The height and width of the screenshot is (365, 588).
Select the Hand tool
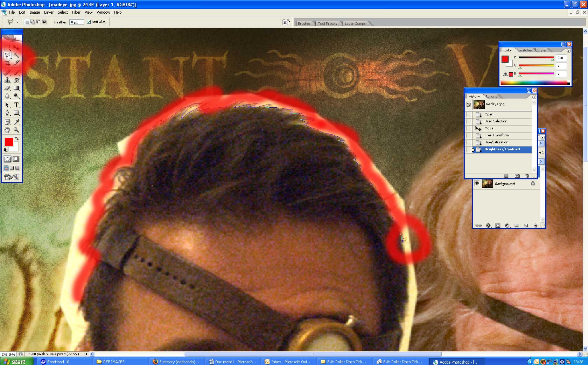click(x=7, y=130)
